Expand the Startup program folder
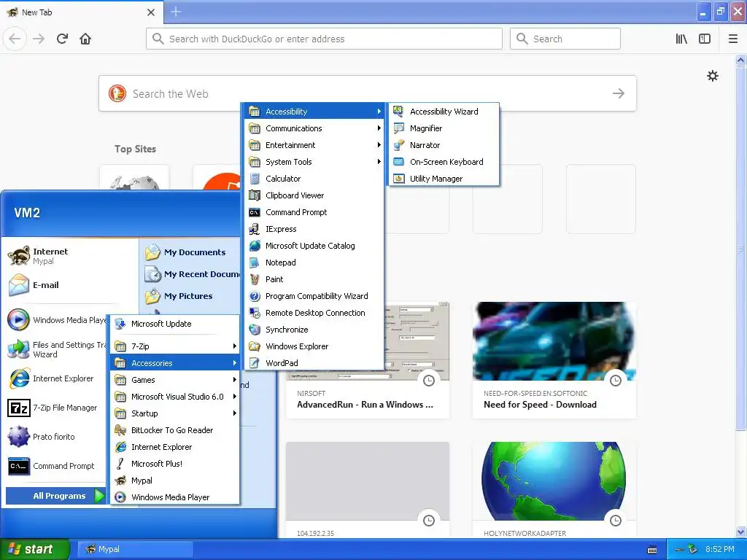 point(175,413)
